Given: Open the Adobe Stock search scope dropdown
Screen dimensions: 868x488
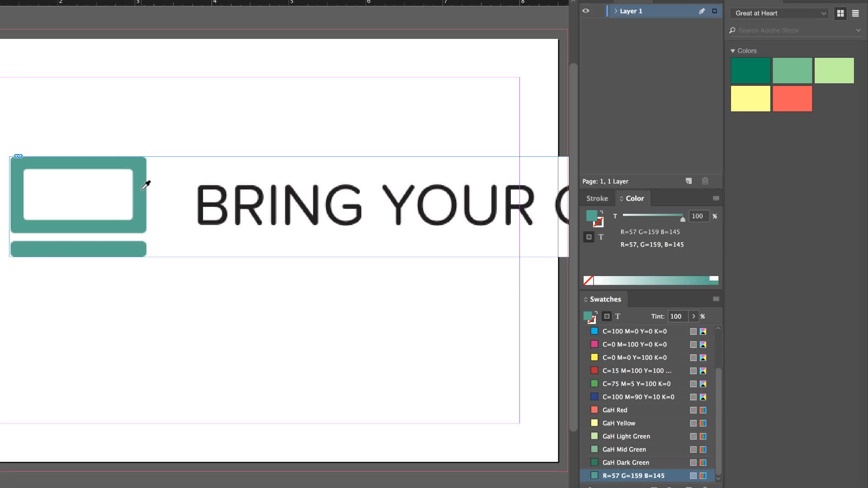Looking at the screenshot, I should tap(858, 30).
